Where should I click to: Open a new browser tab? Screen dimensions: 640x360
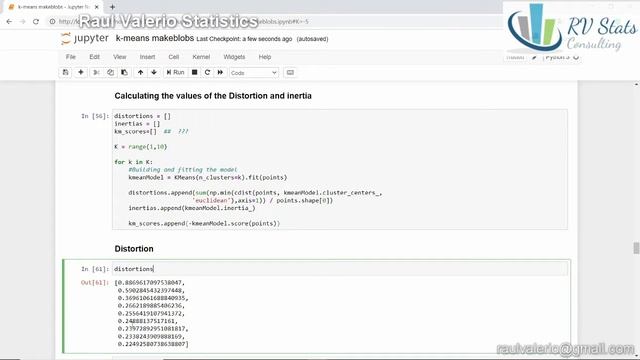[112, 7]
